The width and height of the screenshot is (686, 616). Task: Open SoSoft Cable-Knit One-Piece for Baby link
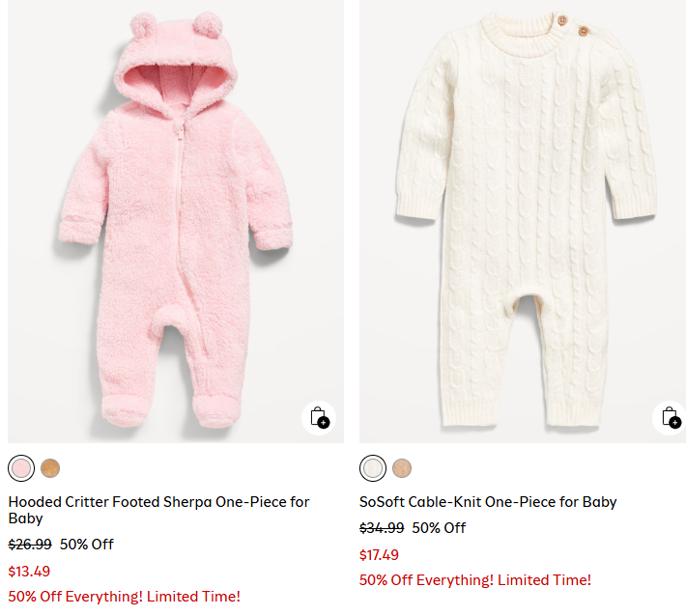[488, 502]
